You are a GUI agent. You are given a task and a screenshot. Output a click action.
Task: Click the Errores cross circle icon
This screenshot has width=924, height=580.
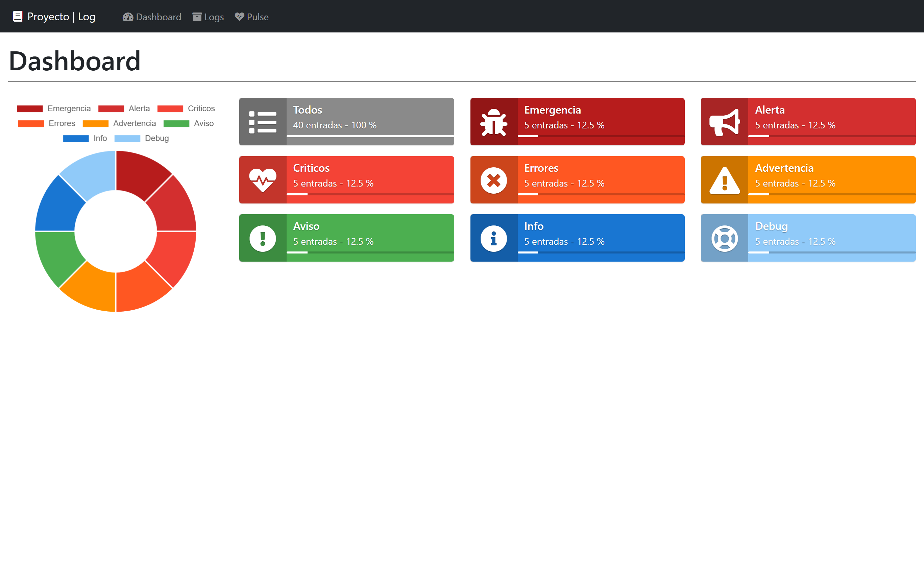494,180
